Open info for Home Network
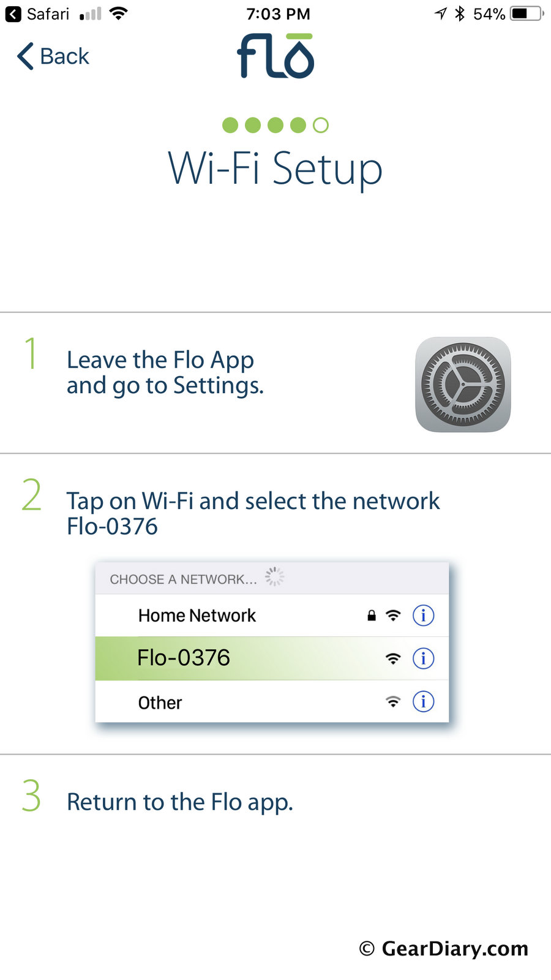Screen dimensions: 551x980 click(423, 616)
